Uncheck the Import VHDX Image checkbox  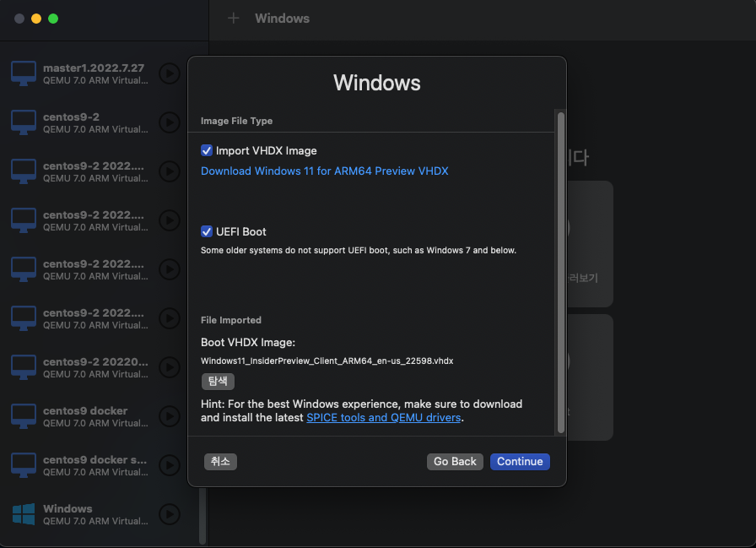tap(207, 150)
